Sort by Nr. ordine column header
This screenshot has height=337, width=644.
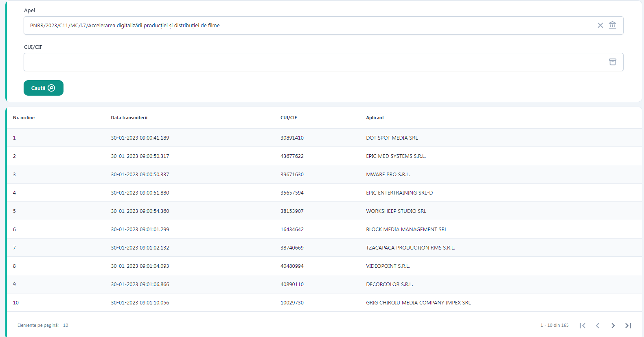pos(24,118)
